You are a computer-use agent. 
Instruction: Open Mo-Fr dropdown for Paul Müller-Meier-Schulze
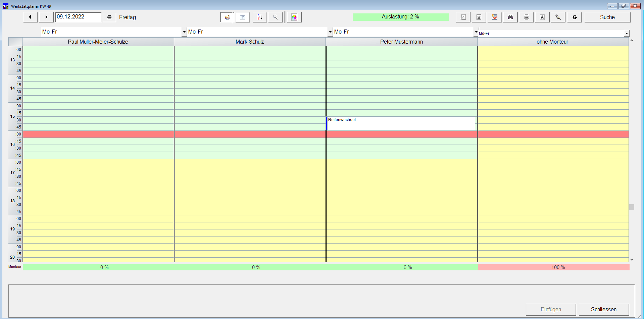tap(184, 32)
